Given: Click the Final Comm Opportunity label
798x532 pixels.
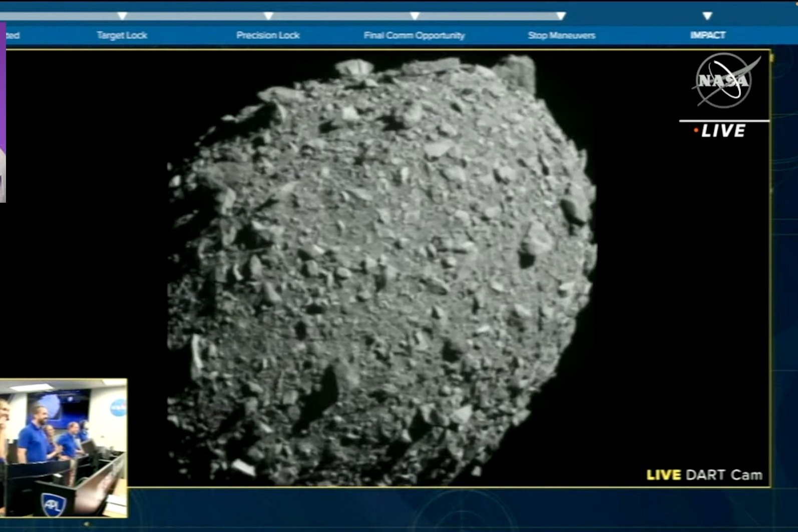Looking at the screenshot, I should click(x=414, y=36).
